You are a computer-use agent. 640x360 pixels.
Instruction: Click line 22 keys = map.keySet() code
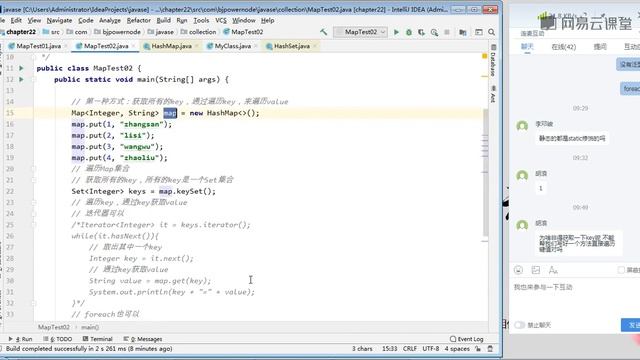tap(144, 191)
